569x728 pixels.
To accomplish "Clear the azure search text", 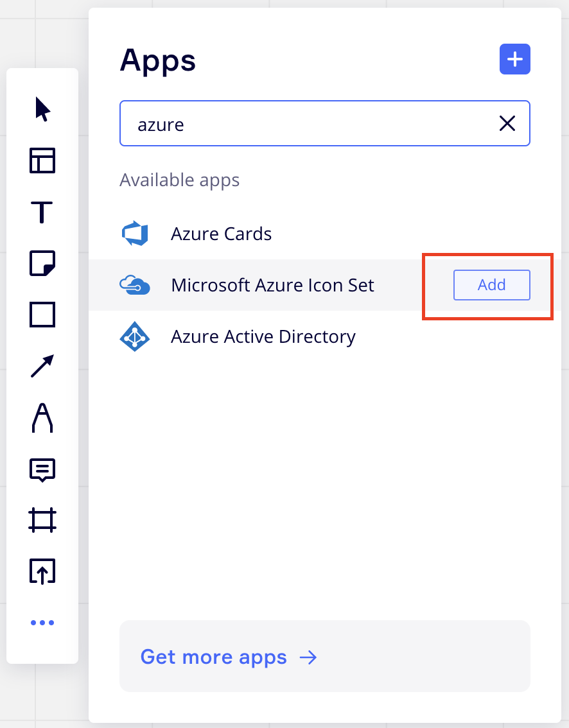I will point(507,123).
